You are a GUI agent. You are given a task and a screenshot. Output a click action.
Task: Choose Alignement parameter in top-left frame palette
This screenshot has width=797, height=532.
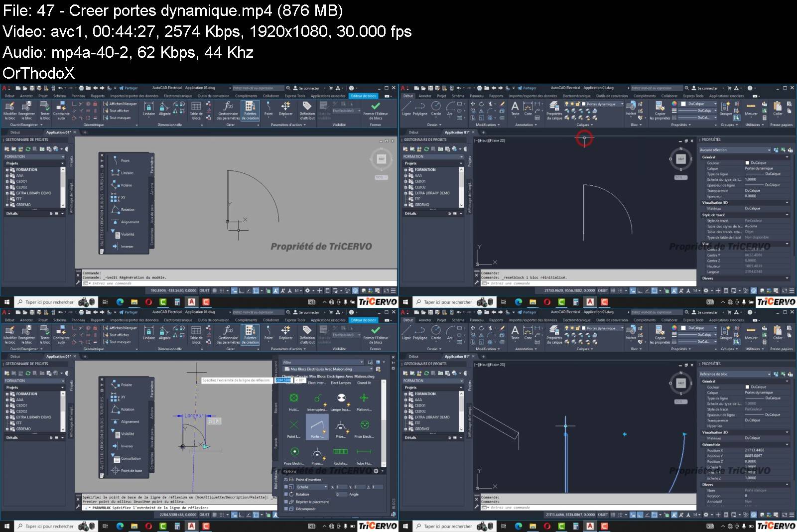[x=125, y=222]
